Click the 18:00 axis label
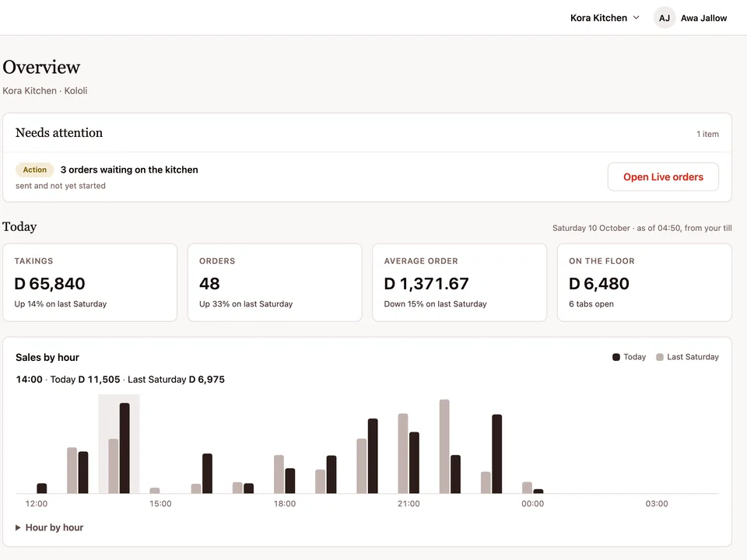747x560 pixels. pos(285,503)
